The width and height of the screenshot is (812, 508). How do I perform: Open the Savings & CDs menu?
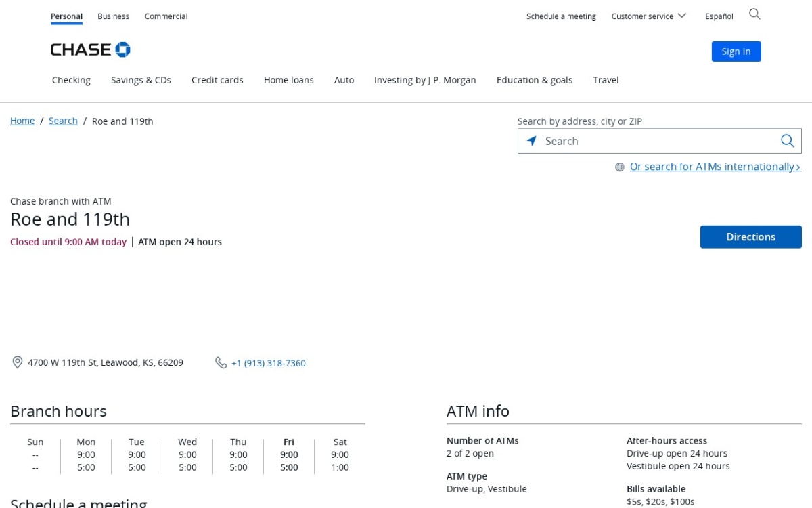coord(141,80)
